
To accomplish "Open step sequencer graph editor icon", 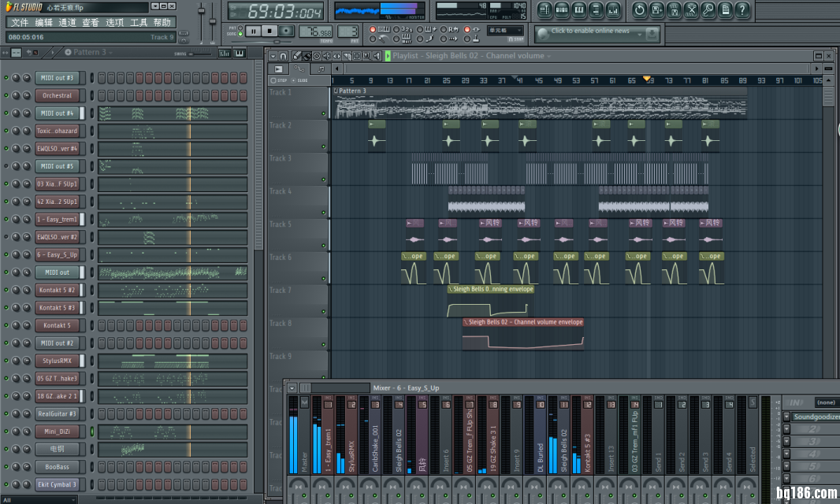I will pyautogui.click(x=225, y=53).
